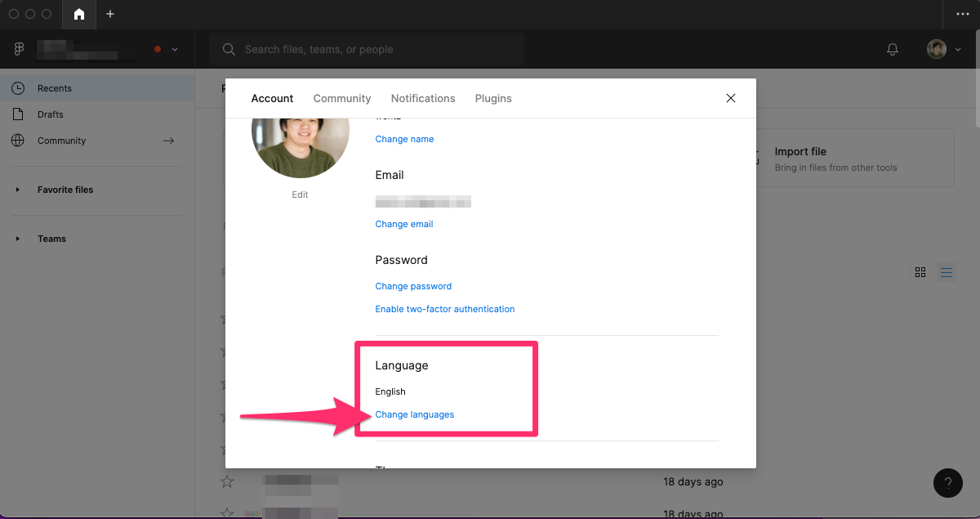
Task: Switch to the Notifications settings tab
Action: click(x=423, y=98)
